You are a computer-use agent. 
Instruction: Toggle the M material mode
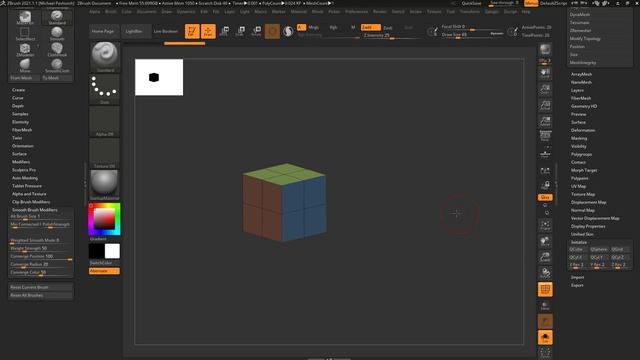pyautogui.click(x=353, y=27)
